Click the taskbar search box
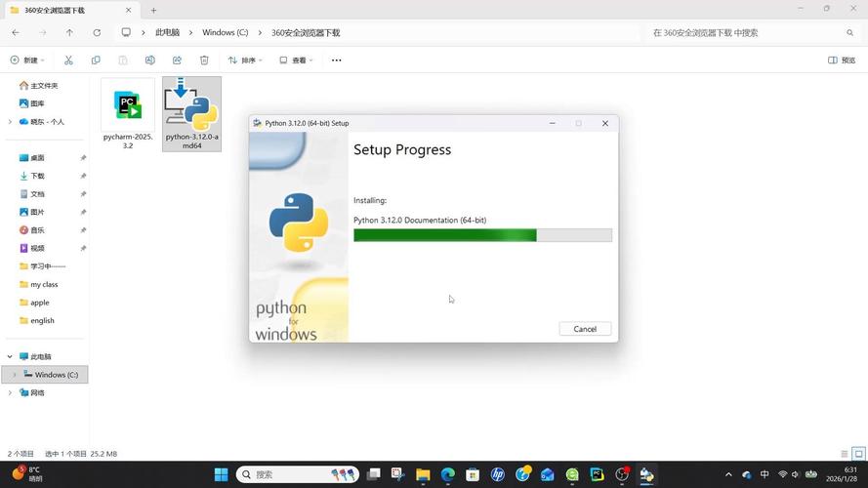 298,474
